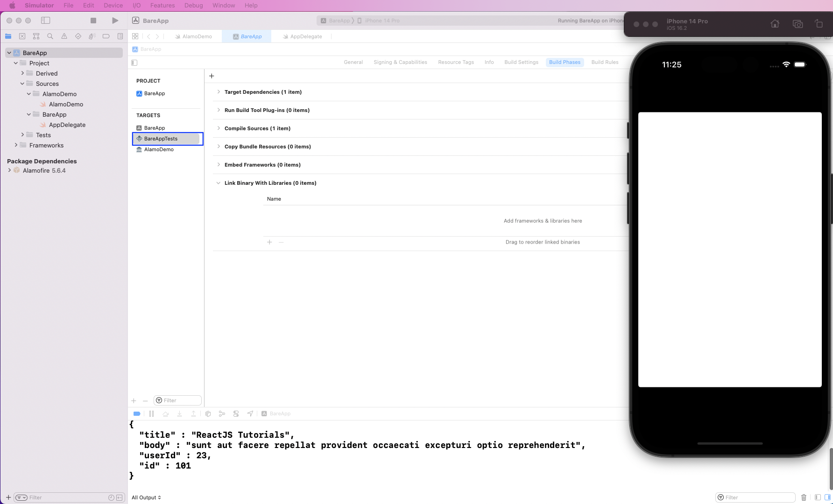Viewport: 833px width, 504px height.
Task: Open the Report navigator
Action: click(x=120, y=36)
